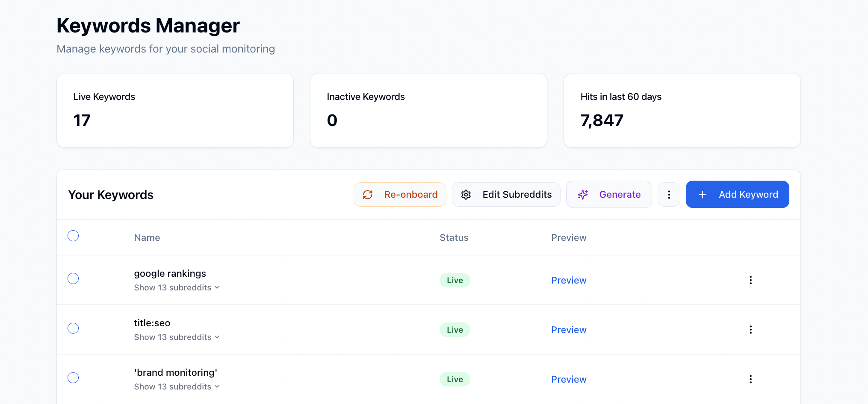Click the title:seo keyword name
868x404 pixels.
(152, 323)
